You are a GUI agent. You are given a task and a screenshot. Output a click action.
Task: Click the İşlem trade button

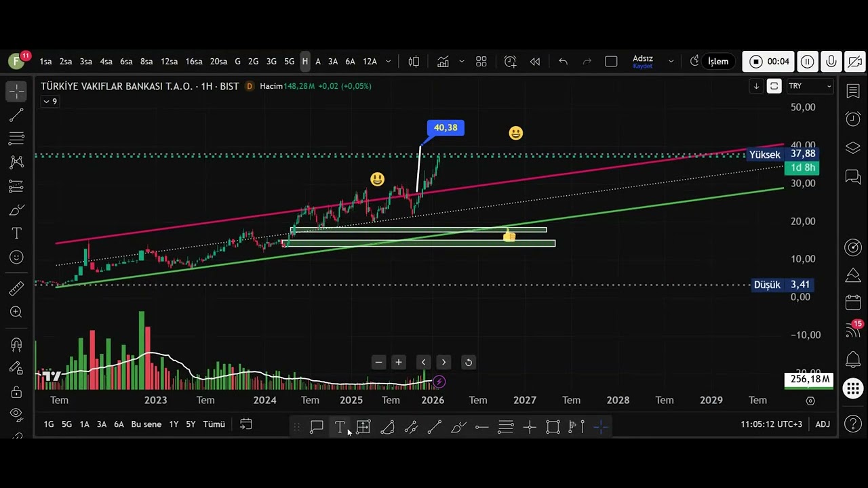(x=718, y=62)
